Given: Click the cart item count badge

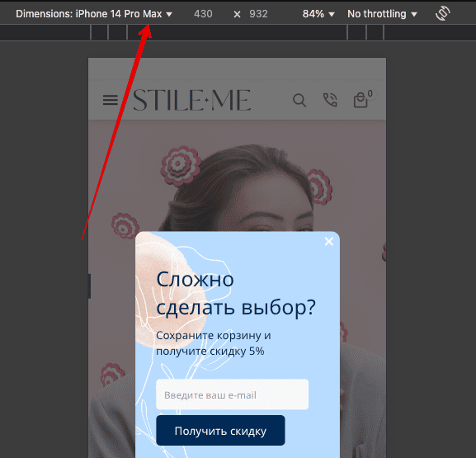Looking at the screenshot, I should (370, 93).
